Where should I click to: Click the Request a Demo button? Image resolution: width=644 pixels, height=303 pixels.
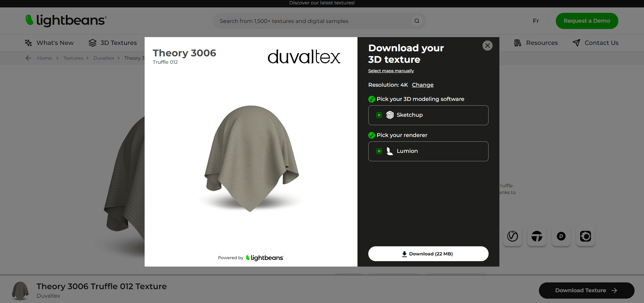pos(587,21)
